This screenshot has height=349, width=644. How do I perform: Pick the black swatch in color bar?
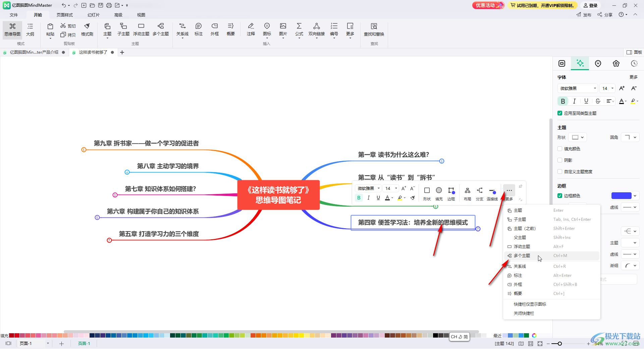tap(435, 336)
